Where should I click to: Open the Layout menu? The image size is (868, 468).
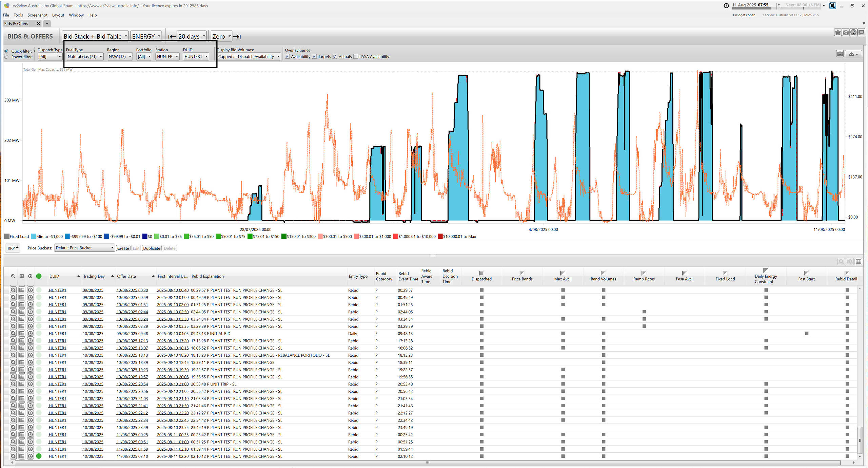tap(58, 15)
